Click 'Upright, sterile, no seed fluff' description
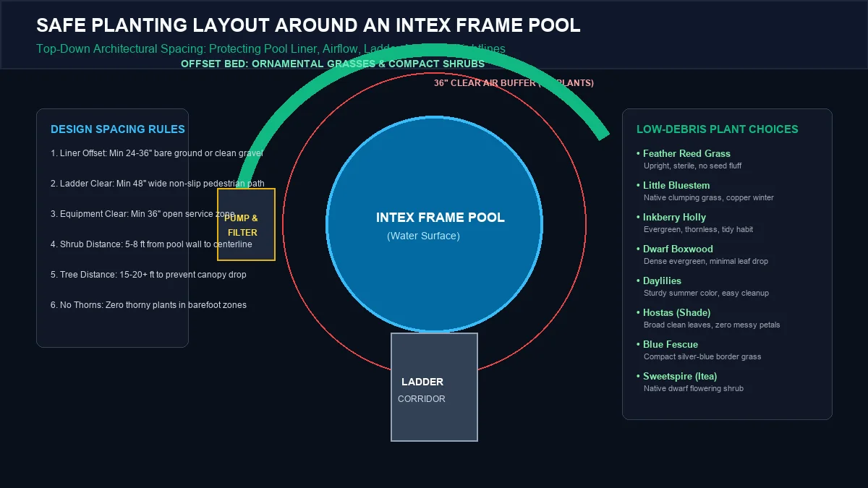Viewport: 868px width, 488px height. point(692,166)
